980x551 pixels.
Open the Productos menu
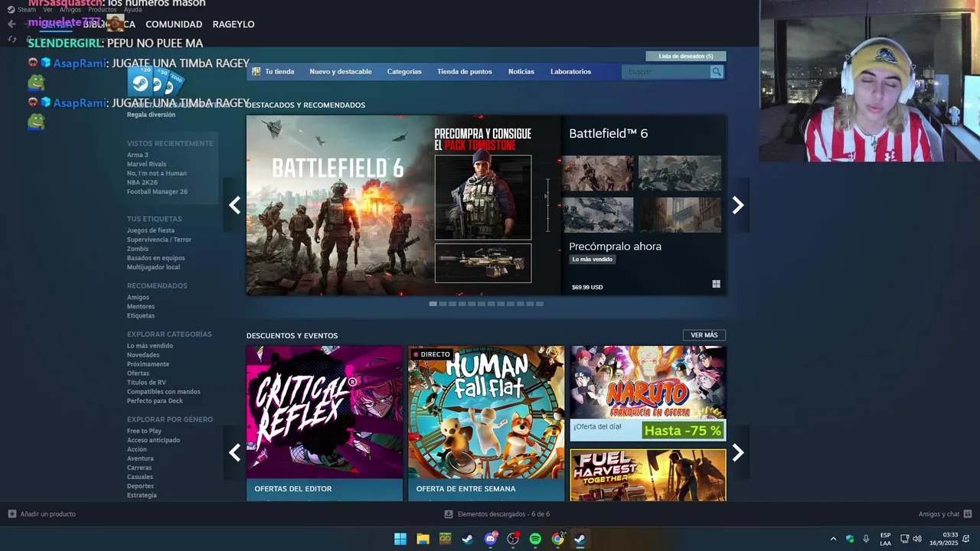(x=103, y=10)
